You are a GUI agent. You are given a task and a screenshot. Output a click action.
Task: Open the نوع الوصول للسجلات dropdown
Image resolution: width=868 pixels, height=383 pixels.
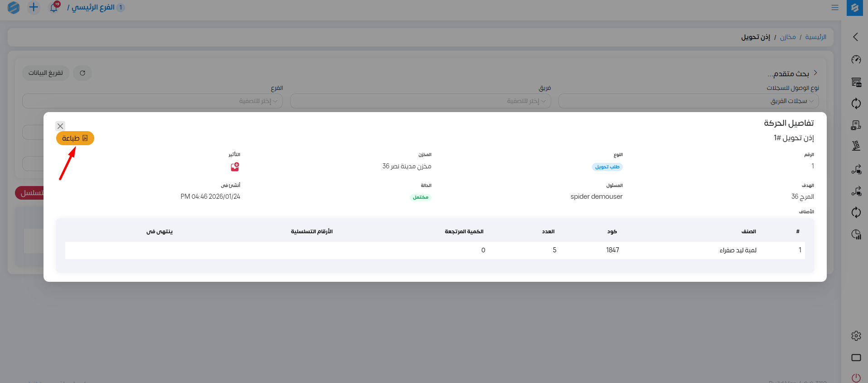pos(688,101)
